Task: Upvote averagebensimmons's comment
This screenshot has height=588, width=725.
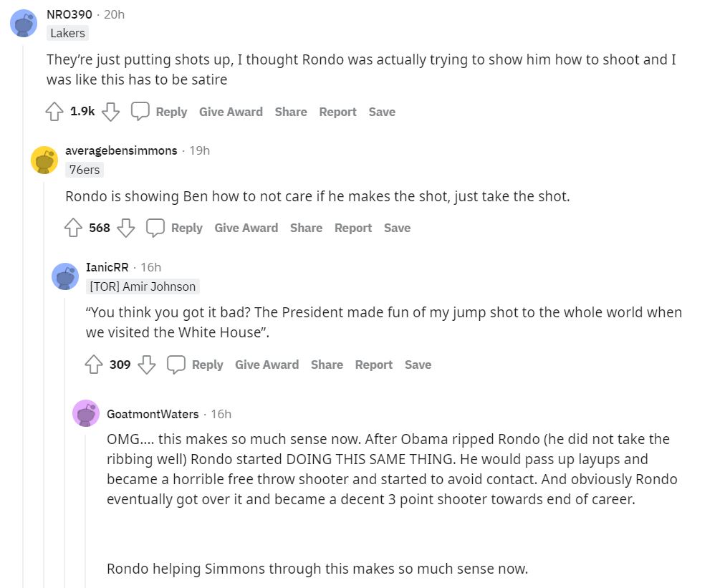Action: tap(73, 228)
